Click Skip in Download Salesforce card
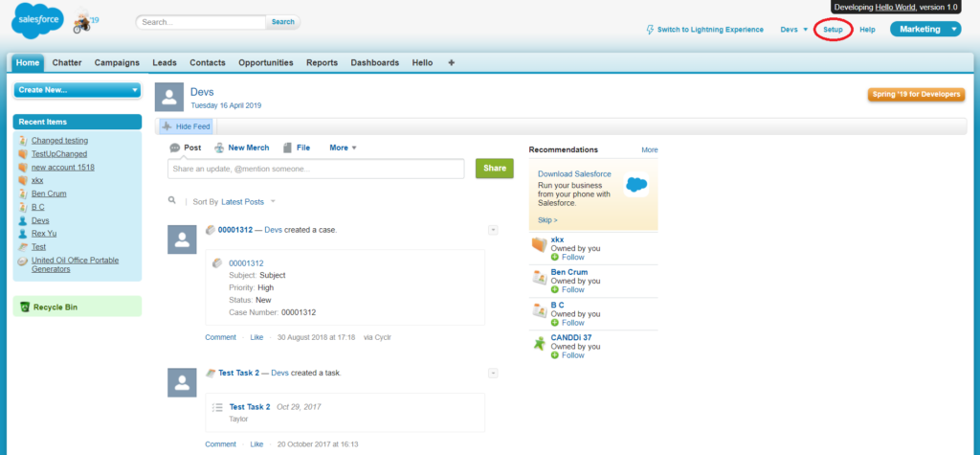Screen dimensions: 980x455 547,220
